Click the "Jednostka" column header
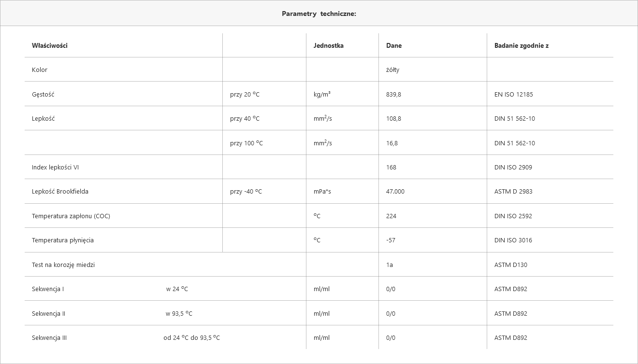This screenshot has width=638, height=364. point(329,45)
